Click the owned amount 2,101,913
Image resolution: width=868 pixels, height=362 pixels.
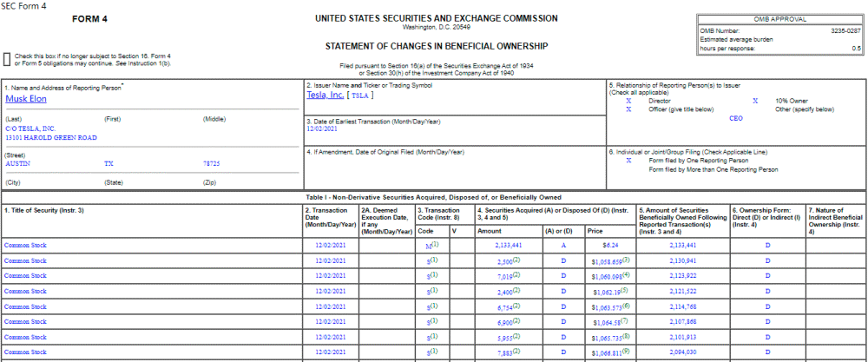click(x=682, y=337)
